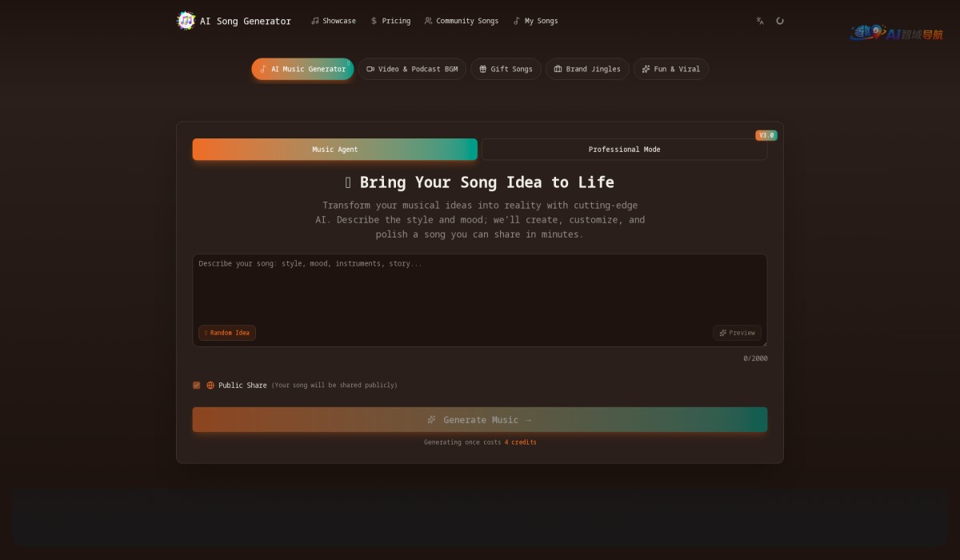This screenshot has height=560, width=960.
Task: Select the music note icon beside Showcase
Action: coord(314,21)
